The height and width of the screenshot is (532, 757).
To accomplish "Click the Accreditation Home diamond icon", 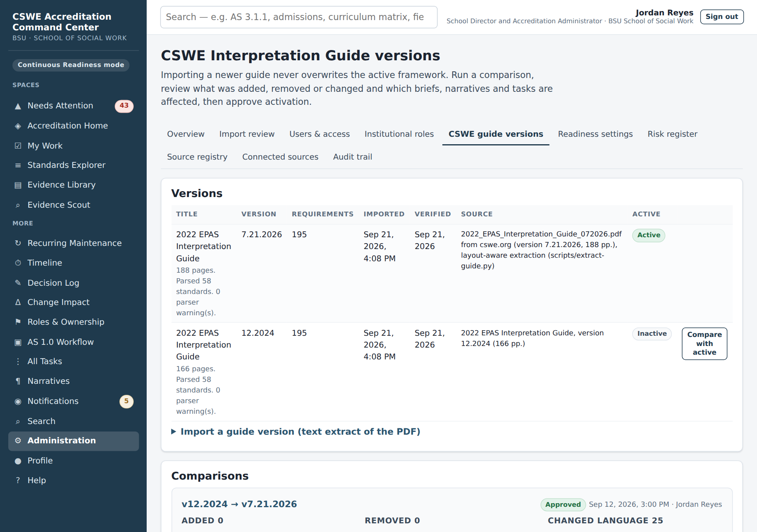I will point(18,126).
